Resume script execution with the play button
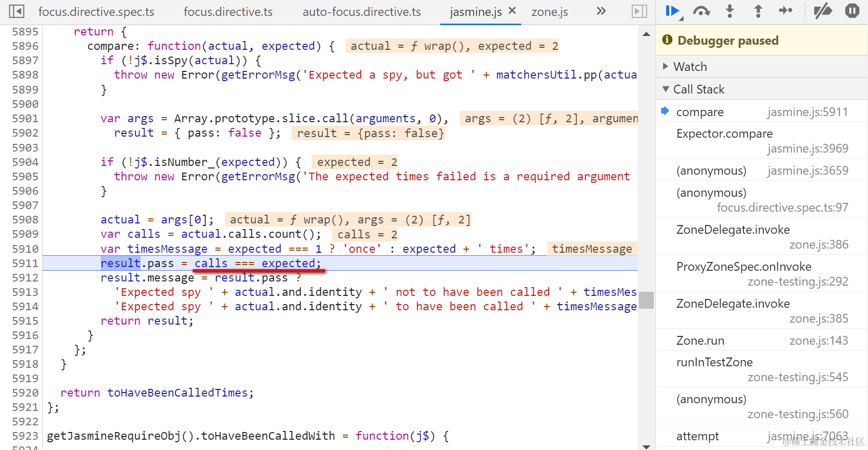Viewport: 868px width, 450px height. coord(673,11)
